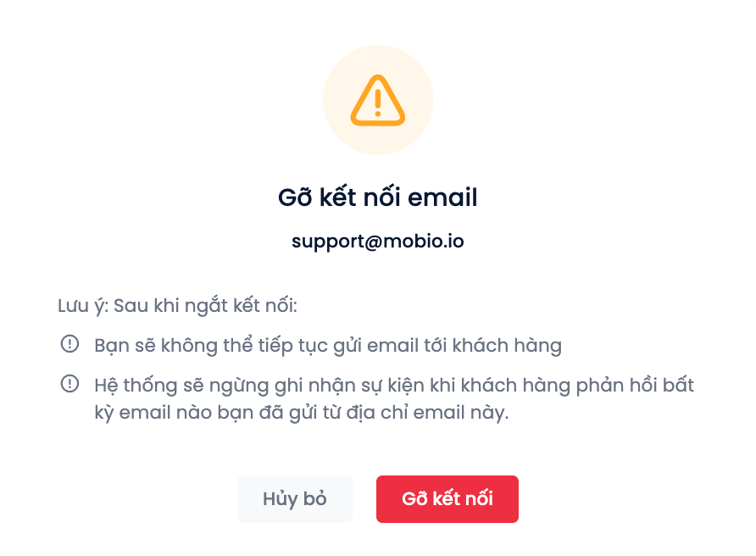This screenshot has height=556, width=756.
Task: Click the line starting 'kỳ email nào bạn'
Action: pyautogui.click(x=302, y=413)
